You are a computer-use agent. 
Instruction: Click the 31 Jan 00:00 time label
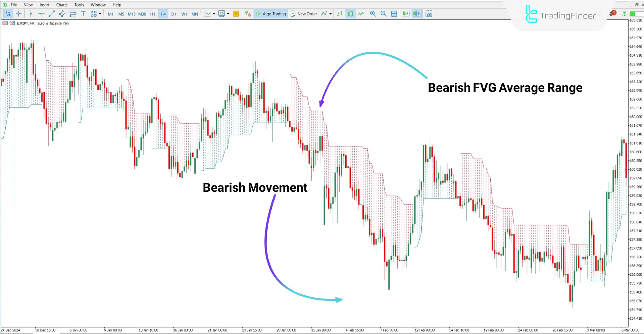(x=320, y=330)
